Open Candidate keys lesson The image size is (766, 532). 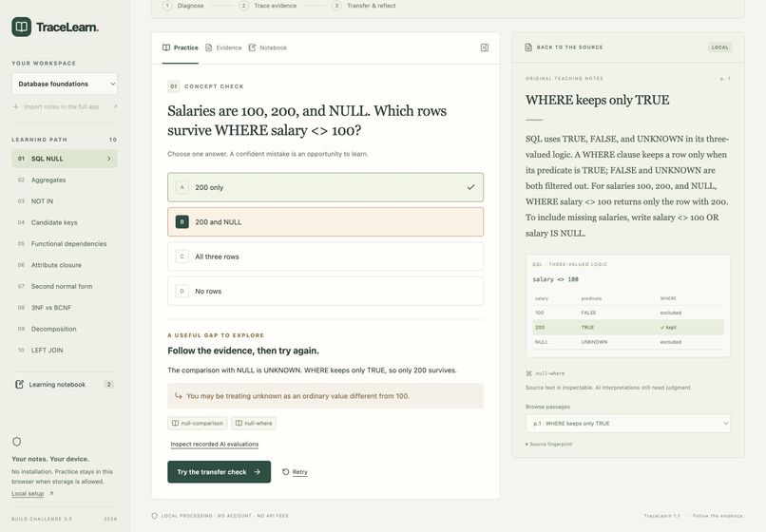[65, 222]
